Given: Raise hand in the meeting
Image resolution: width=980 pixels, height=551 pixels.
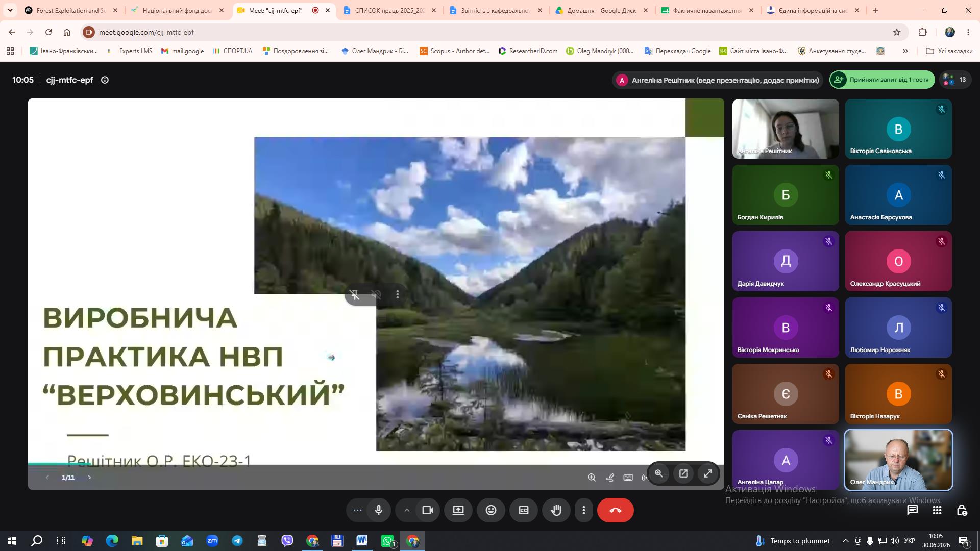Looking at the screenshot, I should (x=556, y=510).
